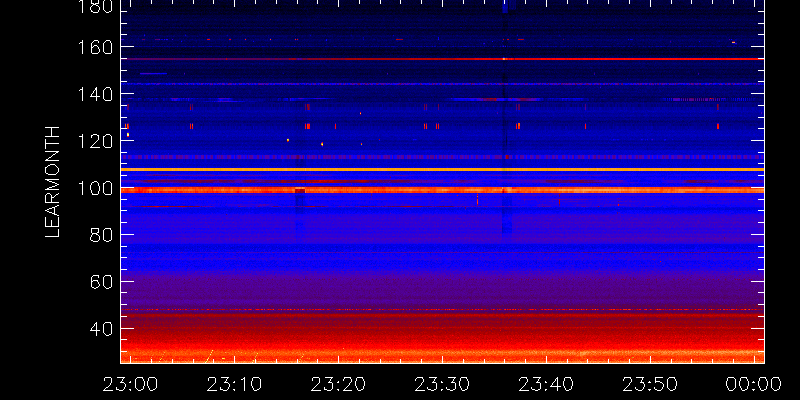Image resolution: width=800 pixels, height=400 pixels.
Task: Click the 23:20 time axis label
Action: tap(338, 384)
